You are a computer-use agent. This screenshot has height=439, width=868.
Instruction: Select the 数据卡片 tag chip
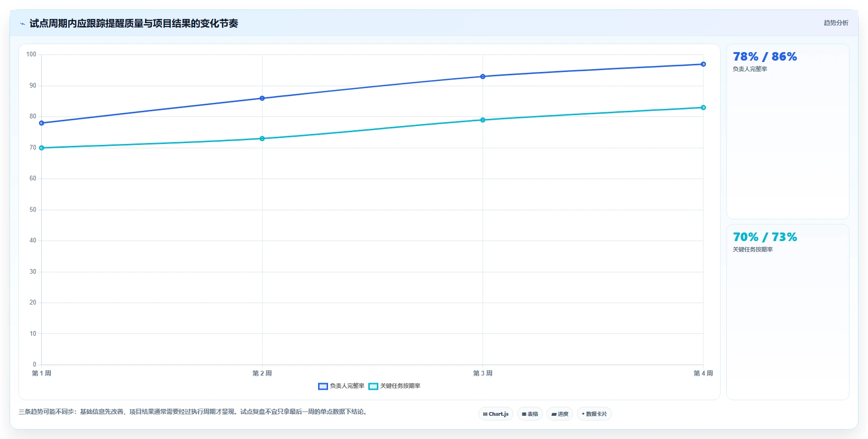tap(594, 414)
